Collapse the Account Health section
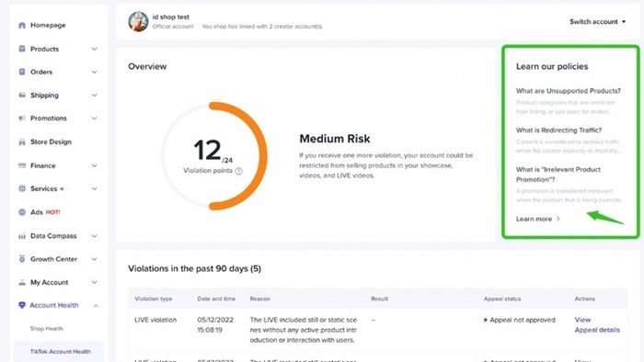644x362 pixels. (x=96, y=306)
